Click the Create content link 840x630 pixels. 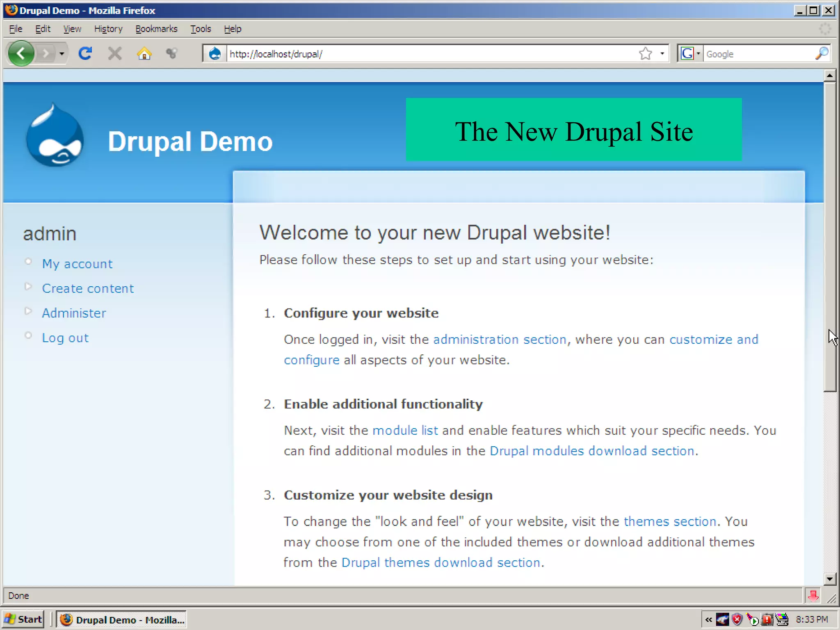click(x=88, y=288)
